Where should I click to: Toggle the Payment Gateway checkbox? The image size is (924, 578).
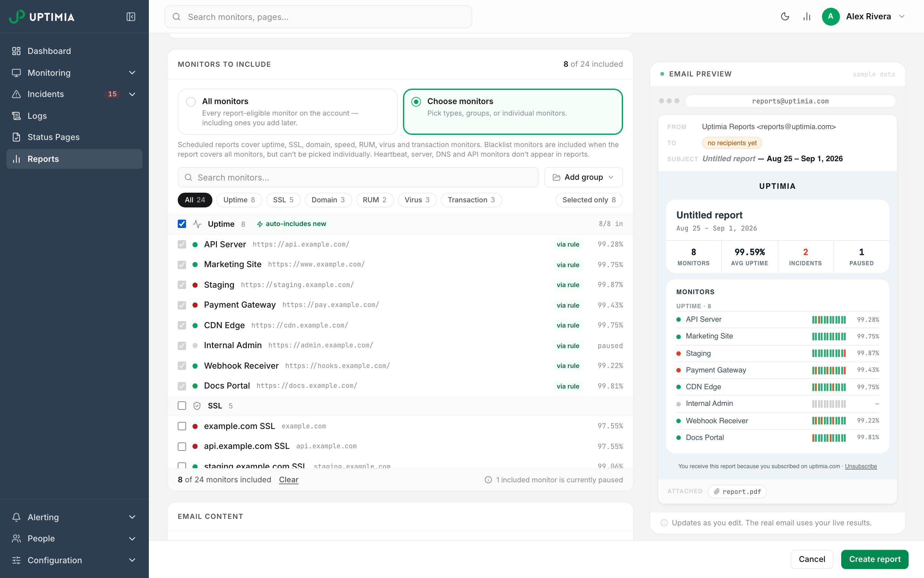coord(182,305)
